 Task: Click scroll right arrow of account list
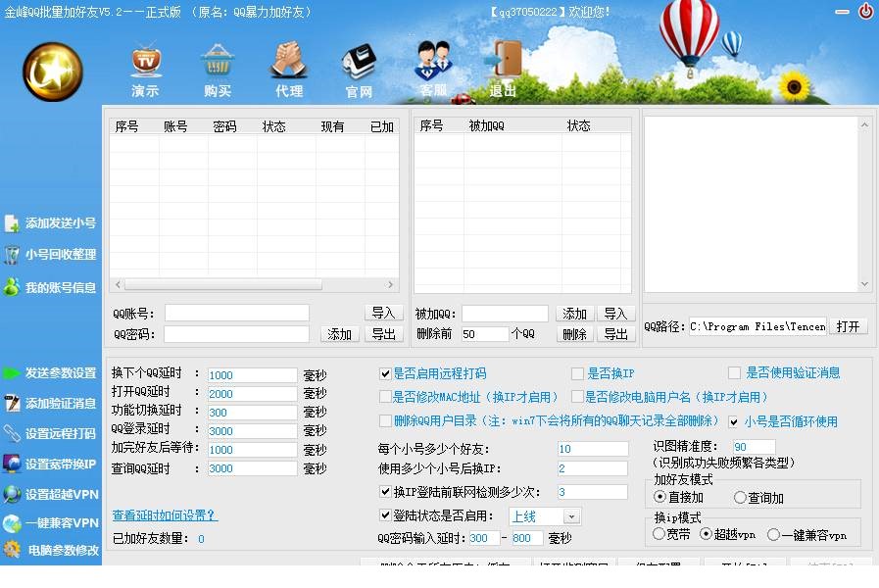point(390,285)
